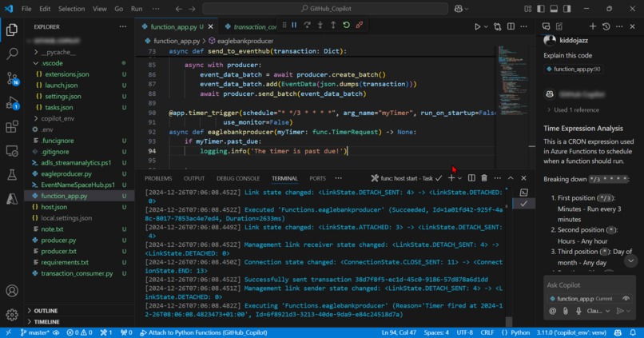Switch to the DEBUG CONSOLE tab
Screen dimensions: 644x338
238,178
